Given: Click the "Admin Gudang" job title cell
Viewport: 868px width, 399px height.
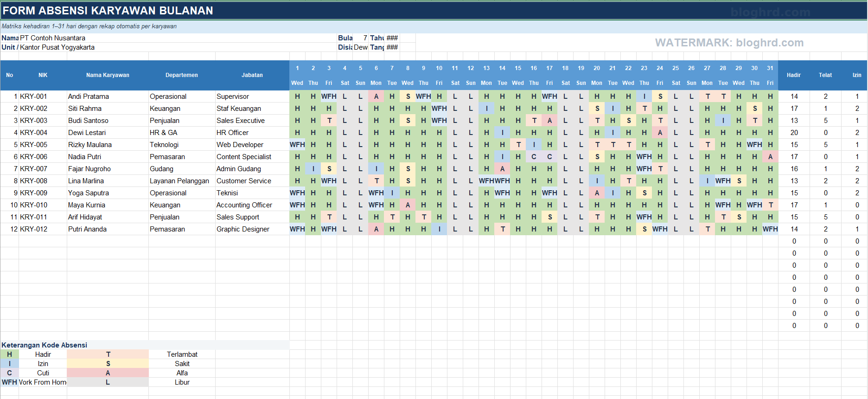Looking at the screenshot, I should coord(252,169).
